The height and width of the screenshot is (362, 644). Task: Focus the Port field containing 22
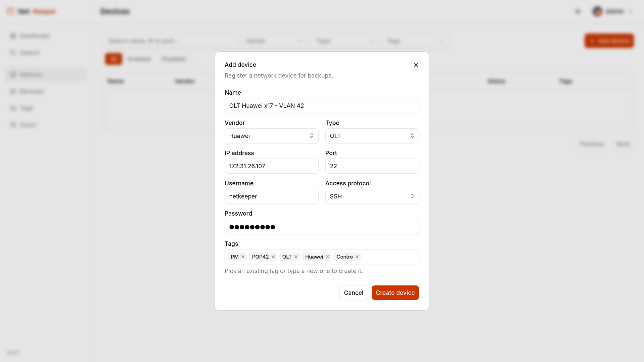click(x=372, y=166)
